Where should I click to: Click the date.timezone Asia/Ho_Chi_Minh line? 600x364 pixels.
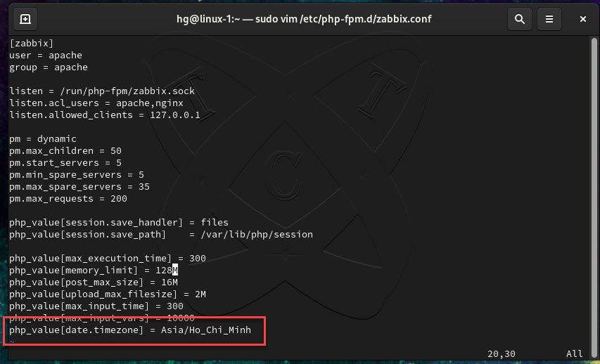click(x=130, y=330)
